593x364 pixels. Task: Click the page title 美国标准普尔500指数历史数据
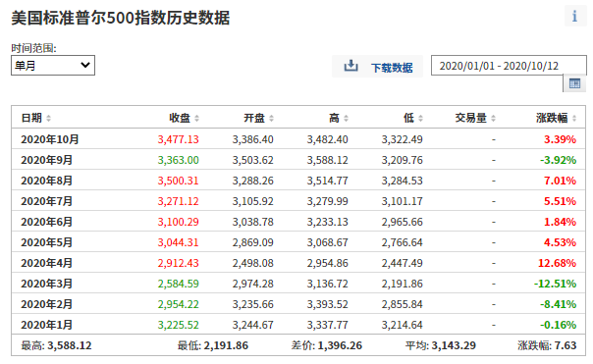coord(121,18)
